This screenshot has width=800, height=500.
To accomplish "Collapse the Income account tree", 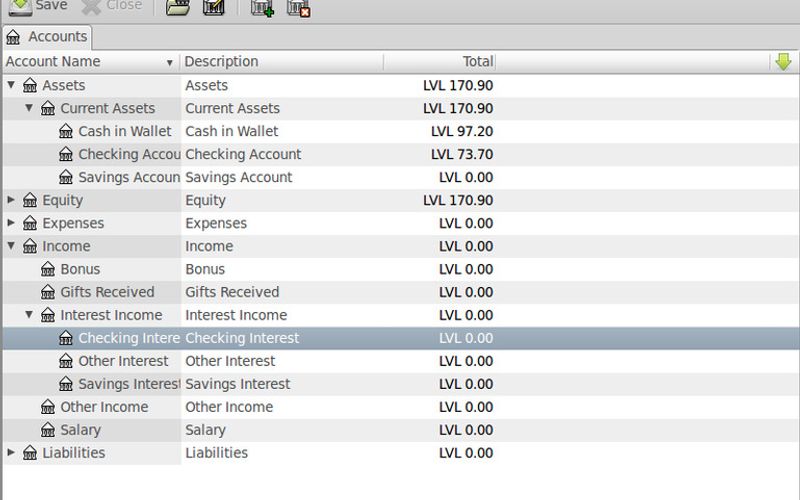I will tap(11, 245).
